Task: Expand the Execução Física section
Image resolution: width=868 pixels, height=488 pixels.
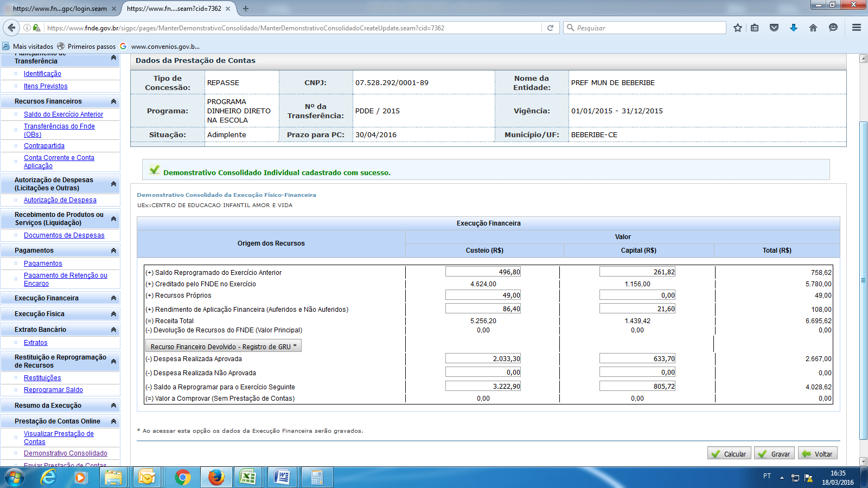Action: (113, 314)
